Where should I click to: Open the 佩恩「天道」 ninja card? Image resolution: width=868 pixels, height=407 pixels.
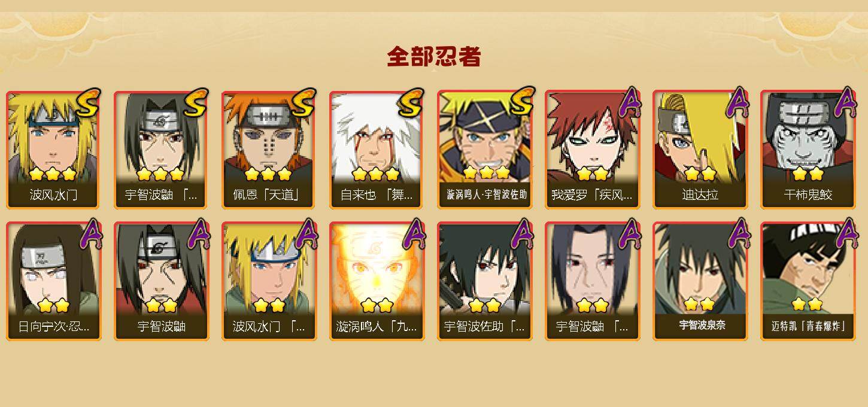(269, 150)
